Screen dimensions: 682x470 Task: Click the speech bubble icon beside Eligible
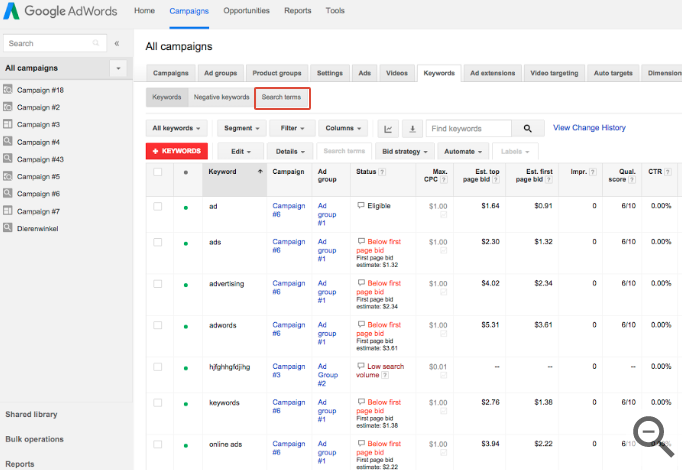(361, 205)
